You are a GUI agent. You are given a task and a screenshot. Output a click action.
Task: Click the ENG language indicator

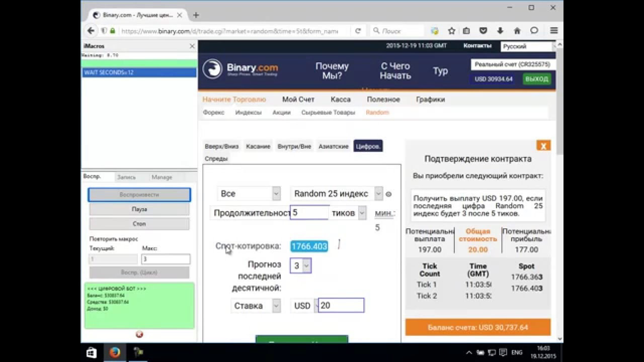(x=517, y=352)
